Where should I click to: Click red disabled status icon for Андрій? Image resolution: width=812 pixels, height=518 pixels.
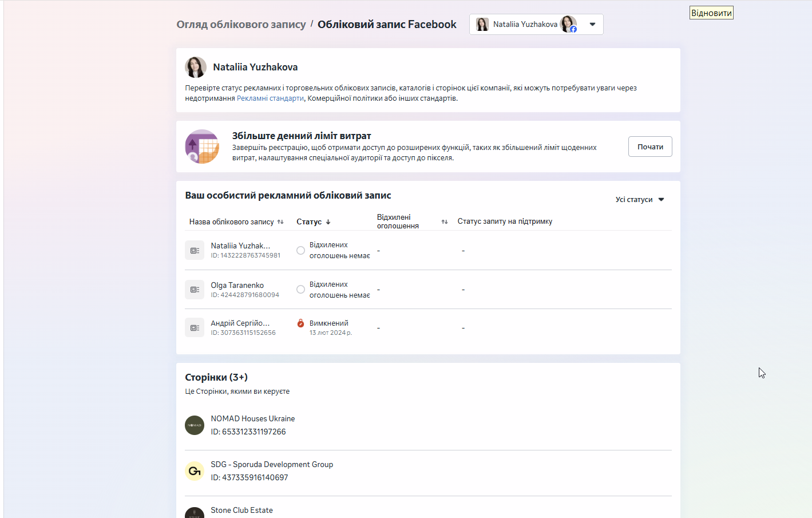[x=300, y=323]
